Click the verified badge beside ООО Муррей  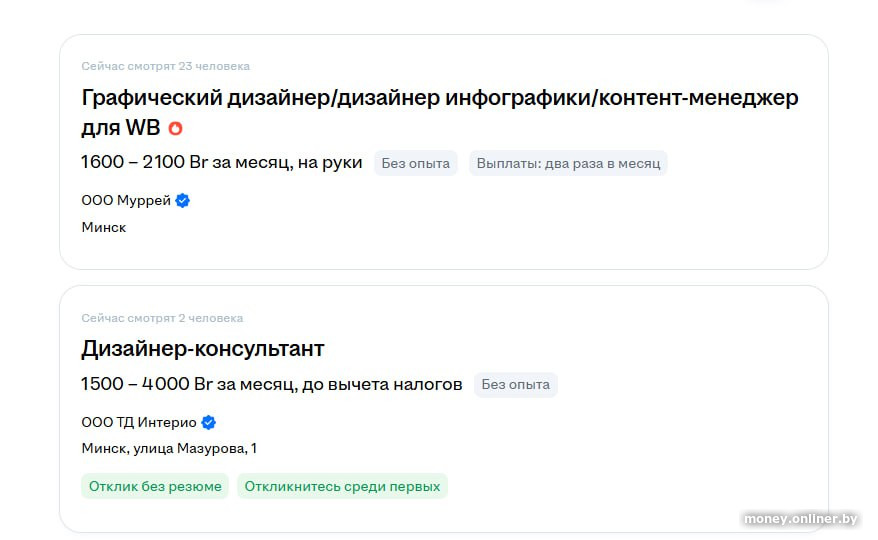point(182,200)
